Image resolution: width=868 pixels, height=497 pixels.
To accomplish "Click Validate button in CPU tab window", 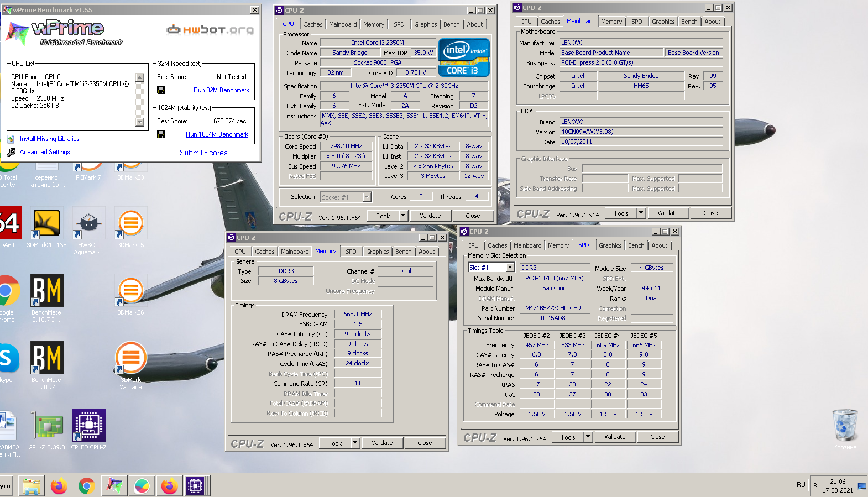I will (x=430, y=216).
